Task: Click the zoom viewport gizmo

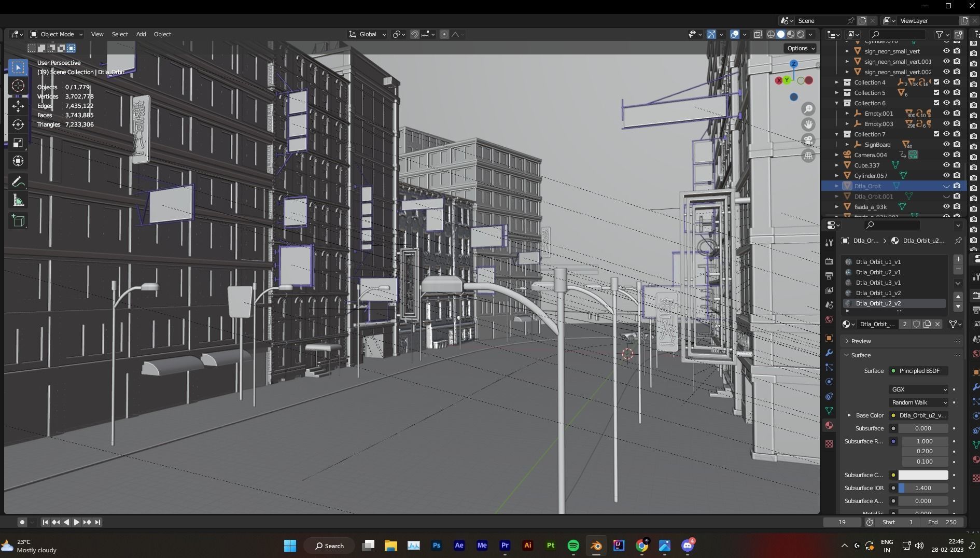Action: [808, 109]
